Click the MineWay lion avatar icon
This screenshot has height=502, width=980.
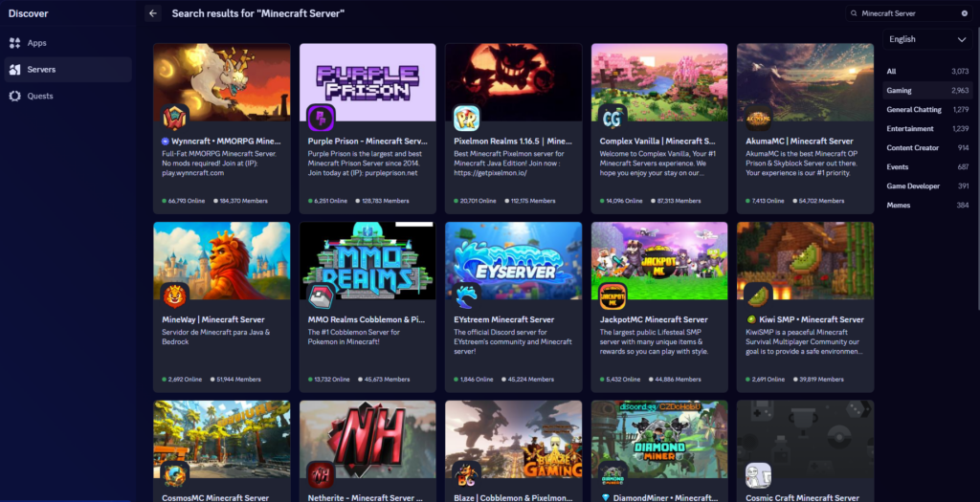pos(174,296)
